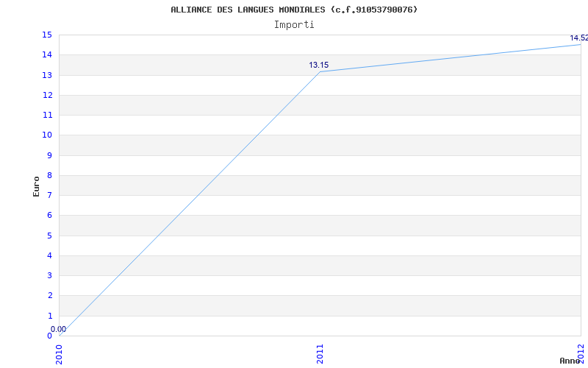588x368 pixels.
Task: Click the y-axis value 13
Action: point(47,75)
